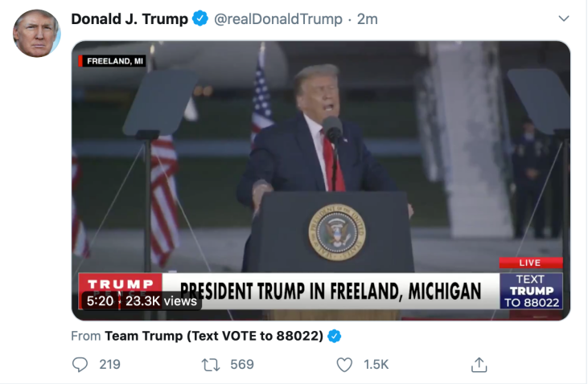Click the 5:20 duration and 23.3K views badge
Image resolution: width=588 pixels, height=384 pixels.
142,300
